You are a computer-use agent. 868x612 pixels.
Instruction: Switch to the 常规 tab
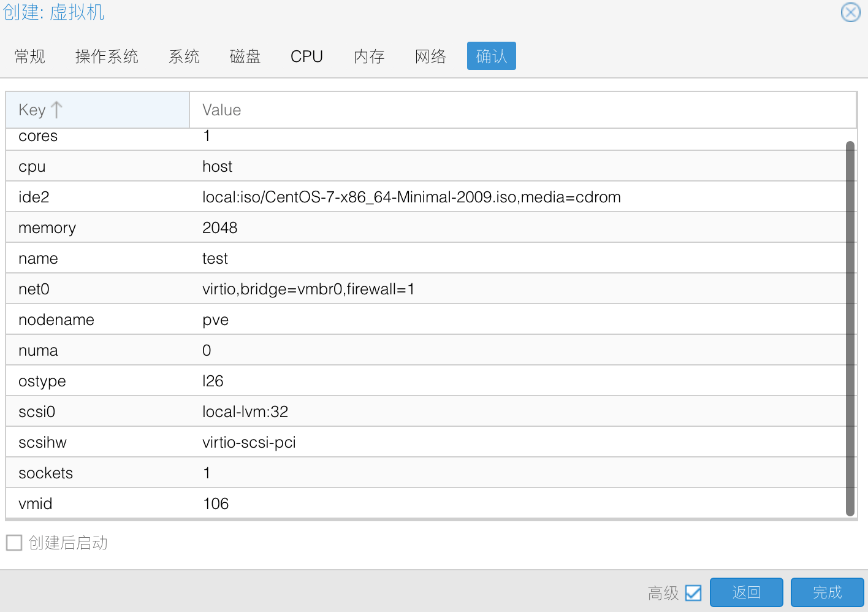(30, 56)
